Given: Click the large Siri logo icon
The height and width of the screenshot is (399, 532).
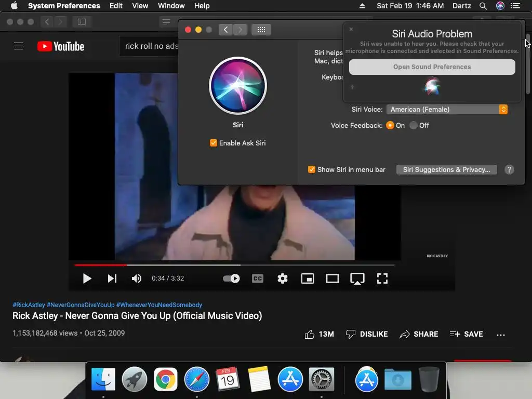Looking at the screenshot, I should [x=238, y=86].
